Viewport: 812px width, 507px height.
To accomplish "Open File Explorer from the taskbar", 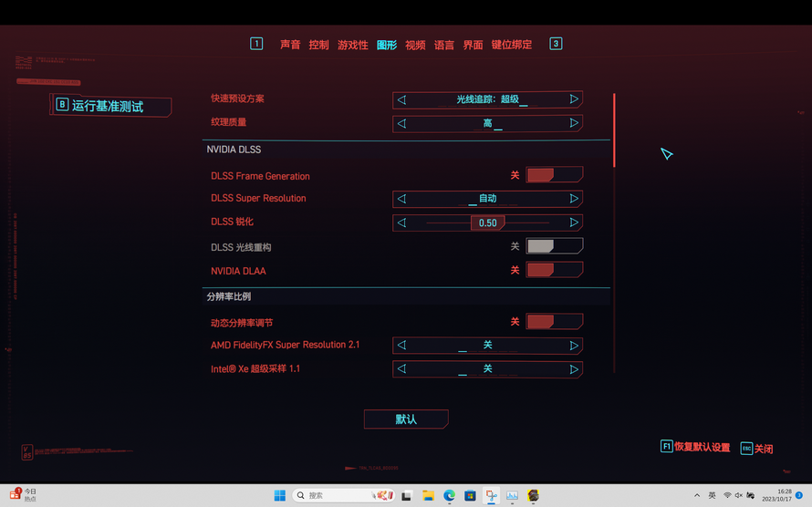I will [x=428, y=496].
